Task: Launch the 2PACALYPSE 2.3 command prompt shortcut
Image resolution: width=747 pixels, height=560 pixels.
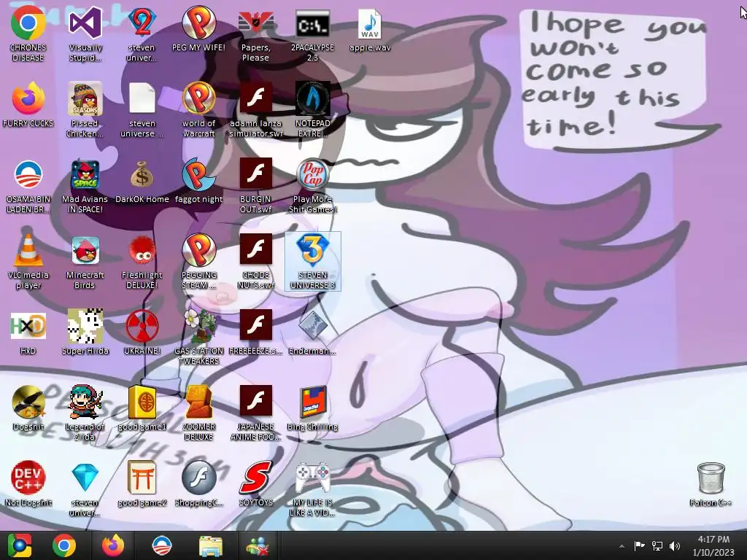Action: 312,35
